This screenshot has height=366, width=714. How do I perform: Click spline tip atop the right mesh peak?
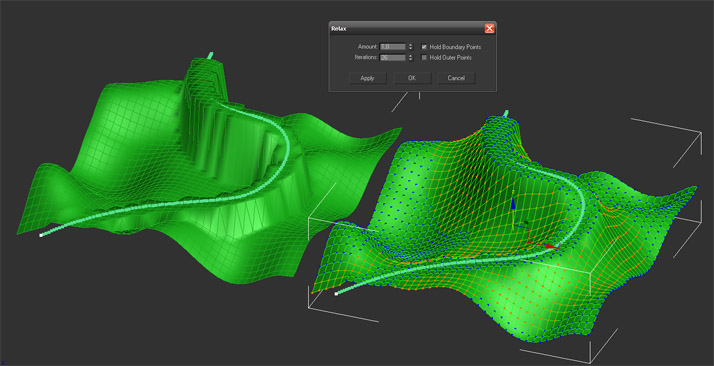tap(505, 112)
